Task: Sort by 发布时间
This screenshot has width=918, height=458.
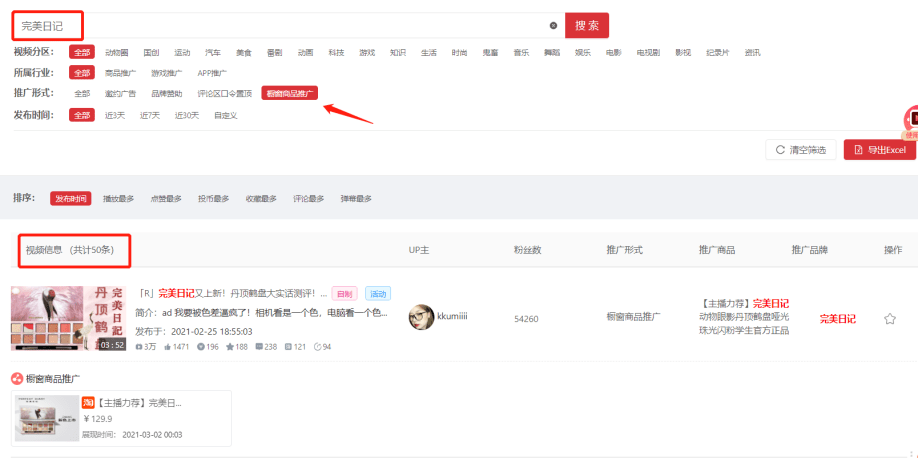Action: [70, 199]
